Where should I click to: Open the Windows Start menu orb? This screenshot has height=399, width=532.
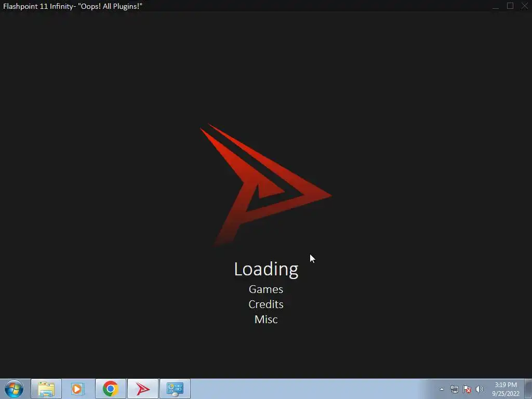tap(14, 389)
